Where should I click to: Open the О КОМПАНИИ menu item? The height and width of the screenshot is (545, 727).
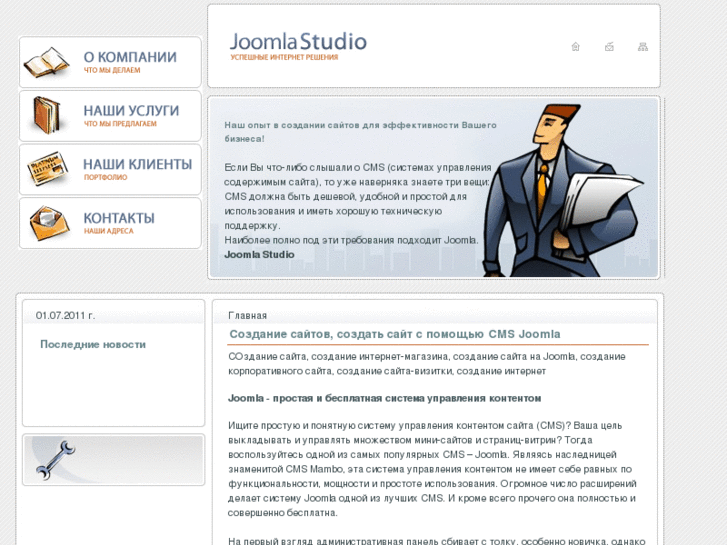(x=130, y=57)
